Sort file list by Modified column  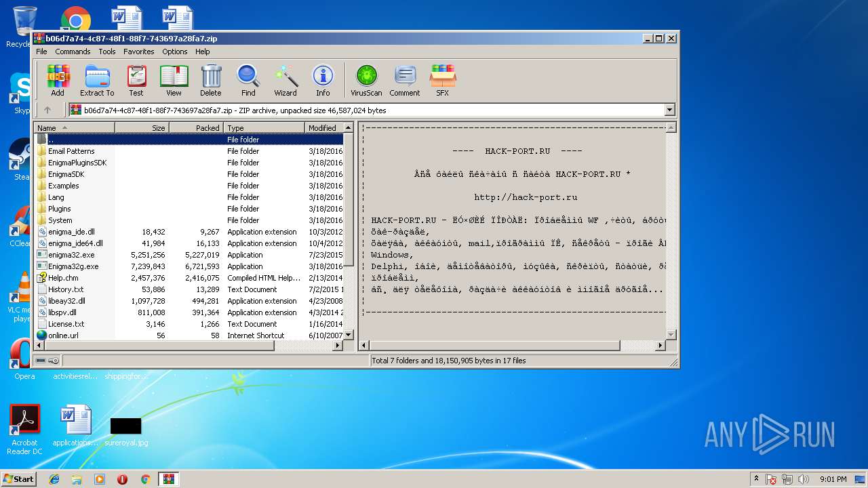click(324, 127)
